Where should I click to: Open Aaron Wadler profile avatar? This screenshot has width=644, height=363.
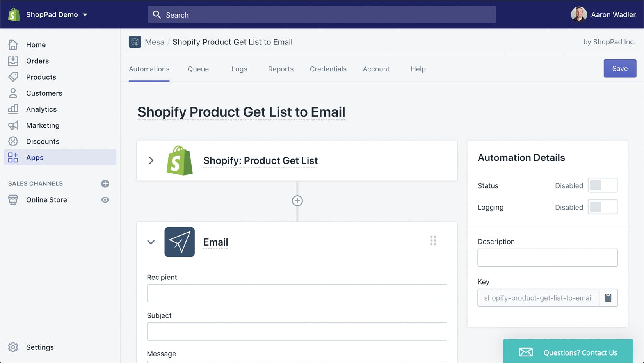[578, 14]
